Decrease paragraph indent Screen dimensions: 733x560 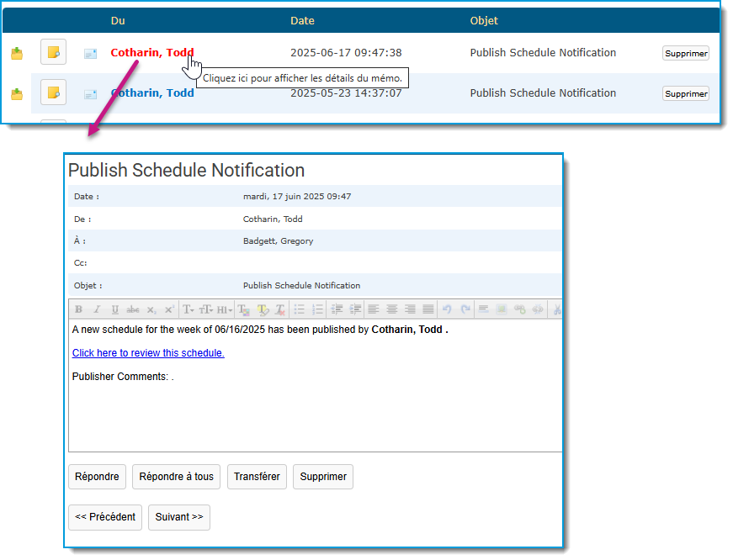pos(337,309)
